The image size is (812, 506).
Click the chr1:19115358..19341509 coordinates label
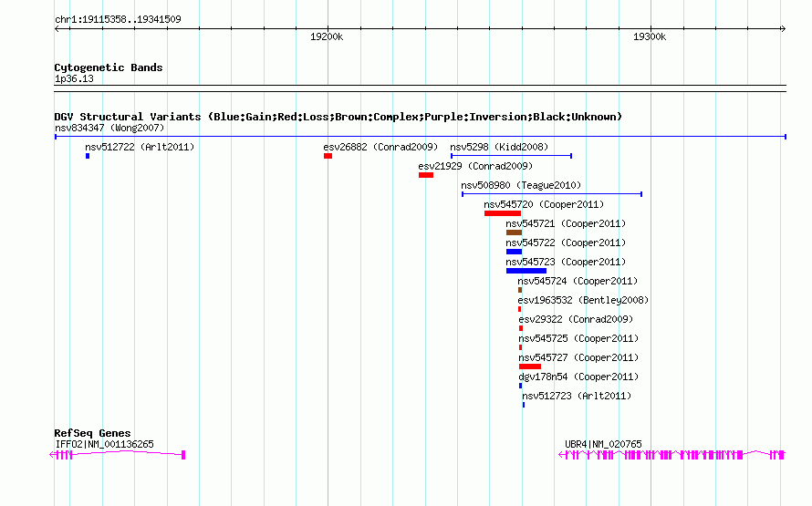(x=118, y=19)
